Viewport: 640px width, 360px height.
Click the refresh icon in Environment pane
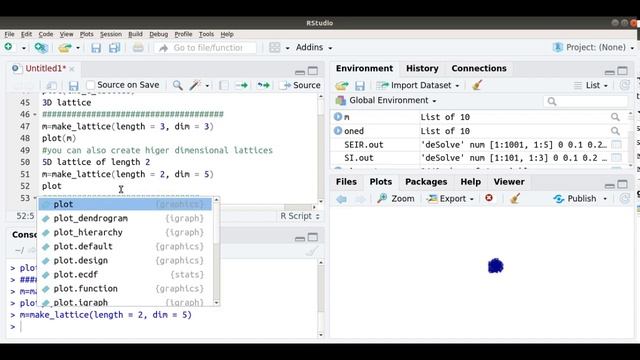(624, 85)
